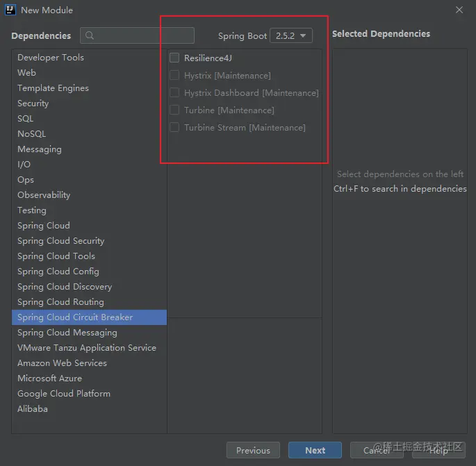This screenshot has width=476, height=466.
Task: Click the IntelliJ IDEA logo icon in title bar
Action: click(10, 10)
